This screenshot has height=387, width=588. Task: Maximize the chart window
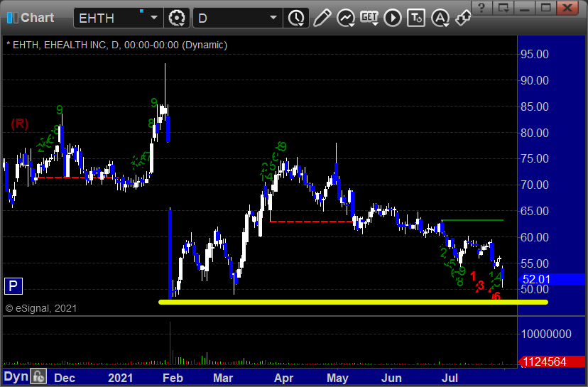pos(545,8)
